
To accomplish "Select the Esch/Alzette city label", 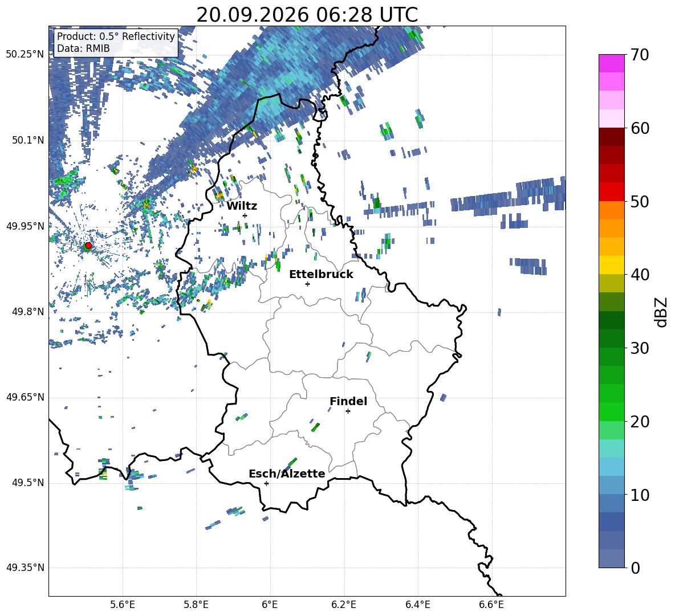I will pyautogui.click(x=287, y=474).
